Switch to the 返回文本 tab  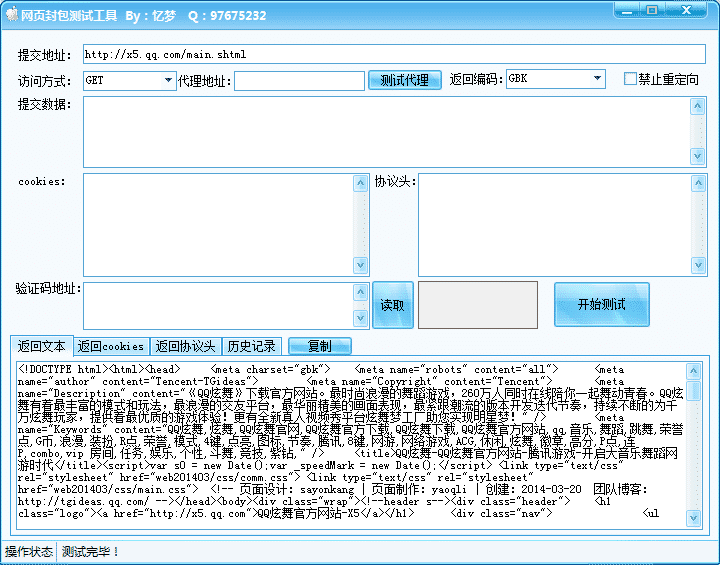(x=42, y=346)
